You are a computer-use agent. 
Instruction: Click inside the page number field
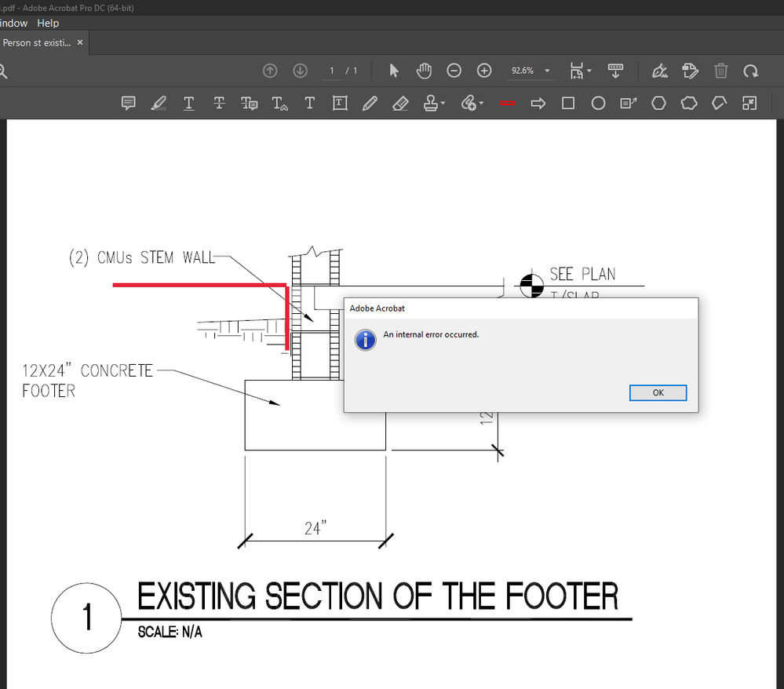click(332, 71)
